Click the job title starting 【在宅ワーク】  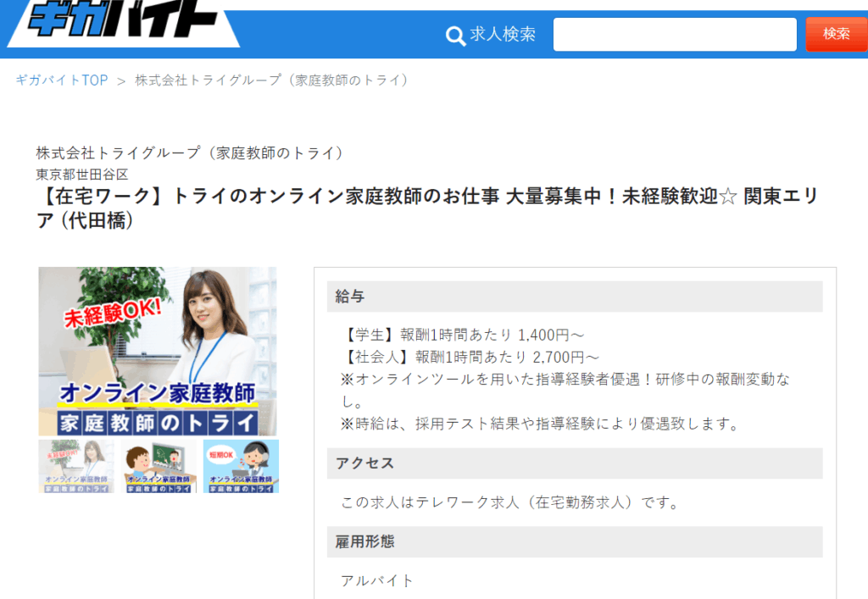[427, 208]
